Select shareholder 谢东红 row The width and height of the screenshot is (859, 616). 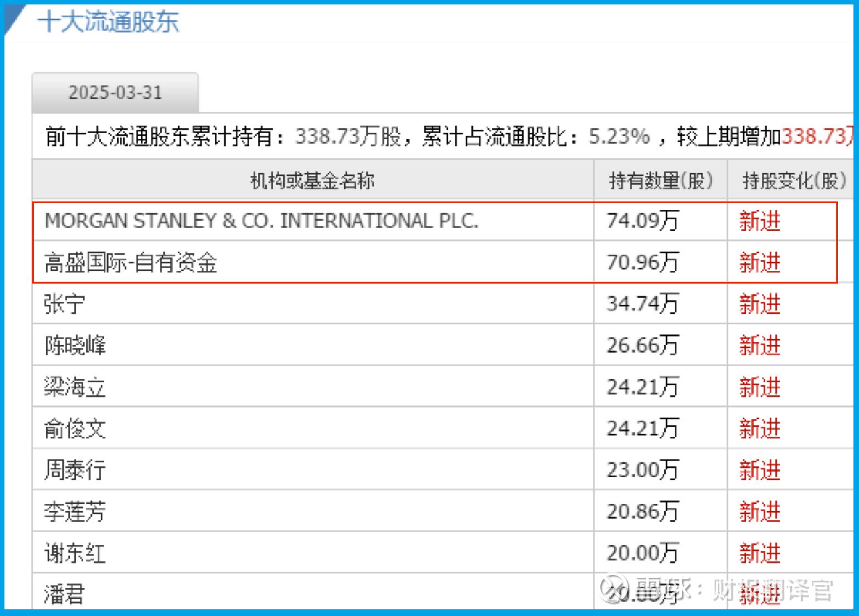point(75,553)
